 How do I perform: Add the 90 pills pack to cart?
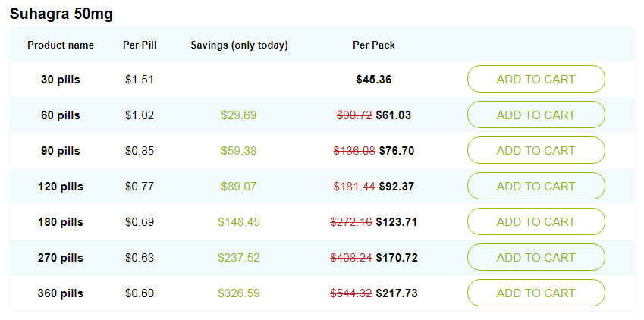coord(536,150)
